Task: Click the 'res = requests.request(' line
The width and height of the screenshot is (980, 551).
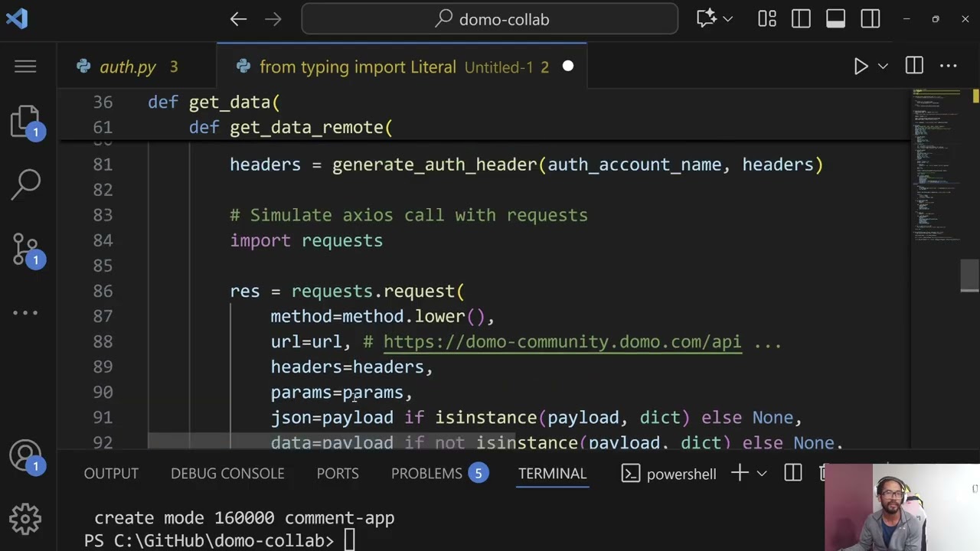Action: coord(347,291)
